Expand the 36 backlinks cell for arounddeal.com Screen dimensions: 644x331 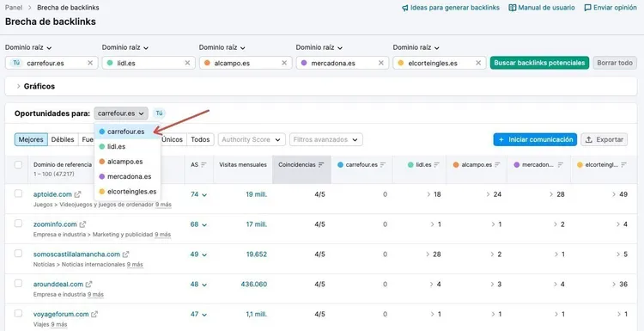click(x=619, y=284)
